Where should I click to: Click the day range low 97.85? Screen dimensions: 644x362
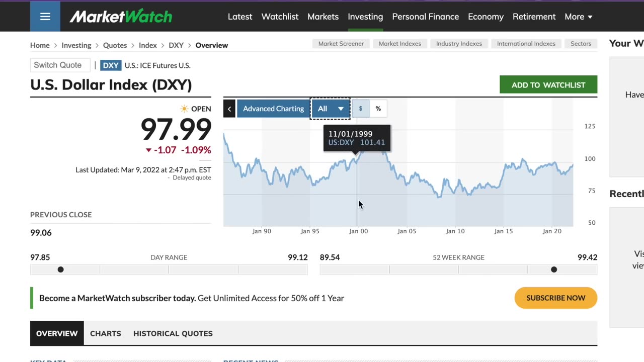click(40, 257)
